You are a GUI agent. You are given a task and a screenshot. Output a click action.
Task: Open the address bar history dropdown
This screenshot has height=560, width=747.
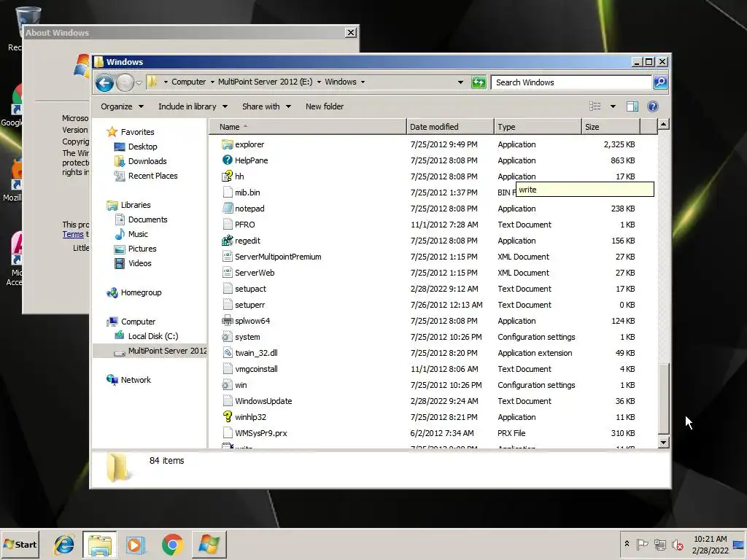coord(460,82)
